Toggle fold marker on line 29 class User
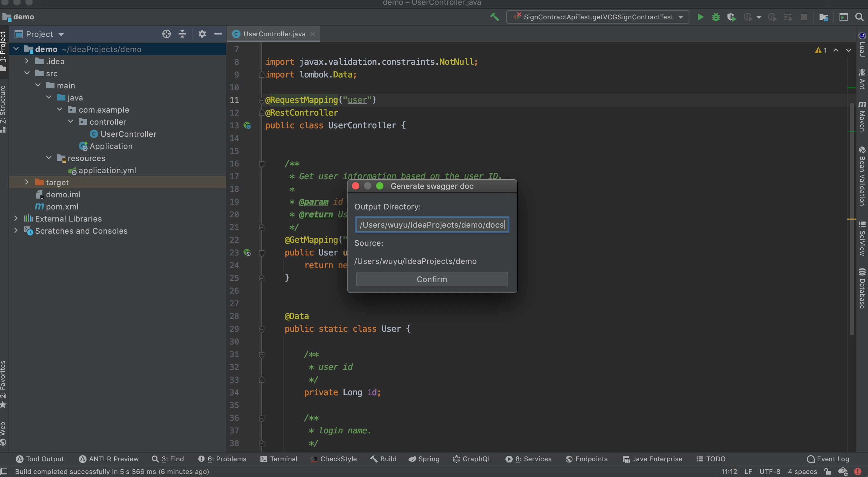Image resolution: width=868 pixels, height=477 pixels. (x=261, y=329)
